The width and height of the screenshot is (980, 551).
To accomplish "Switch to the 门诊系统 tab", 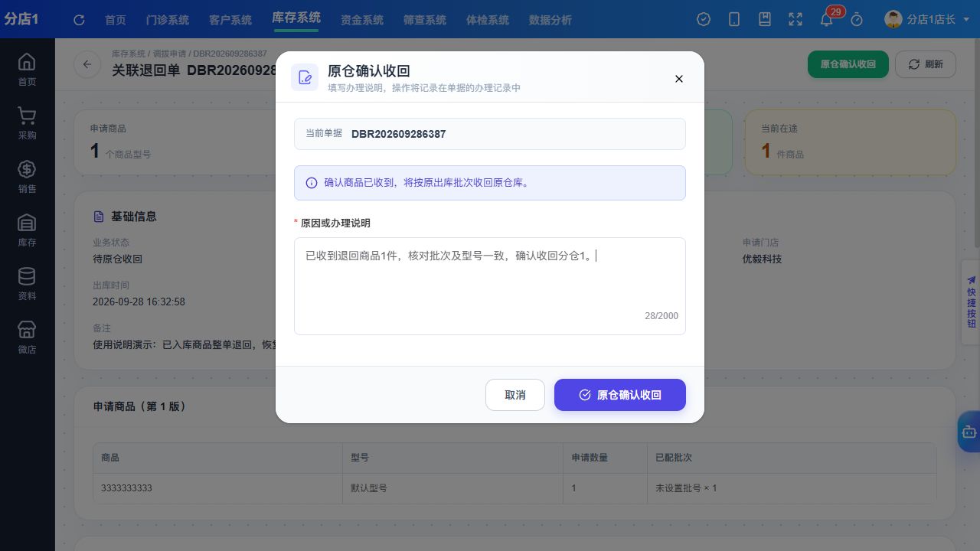I will (x=168, y=20).
